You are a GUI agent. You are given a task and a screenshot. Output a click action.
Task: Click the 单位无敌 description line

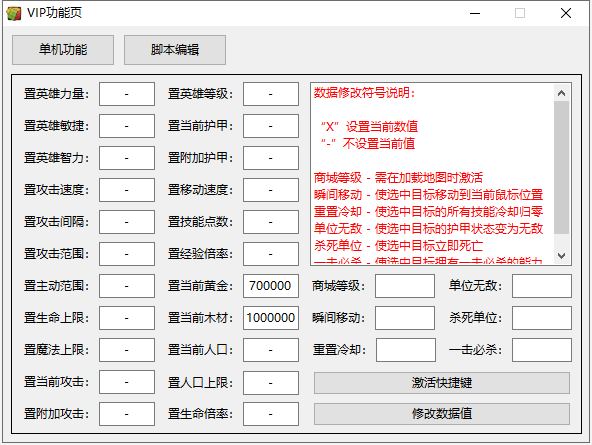pos(429,229)
